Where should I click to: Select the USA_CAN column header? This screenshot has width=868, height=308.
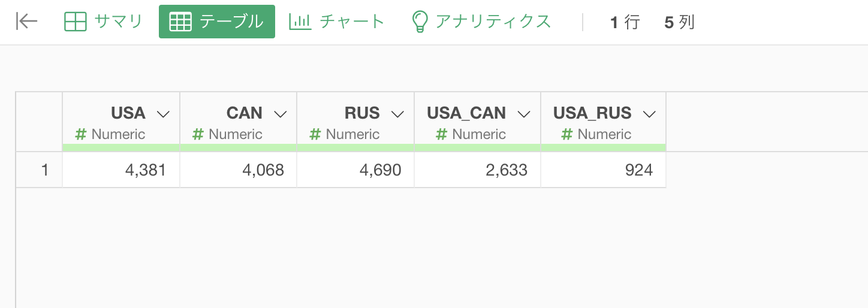pyautogui.click(x=466, y=113)
